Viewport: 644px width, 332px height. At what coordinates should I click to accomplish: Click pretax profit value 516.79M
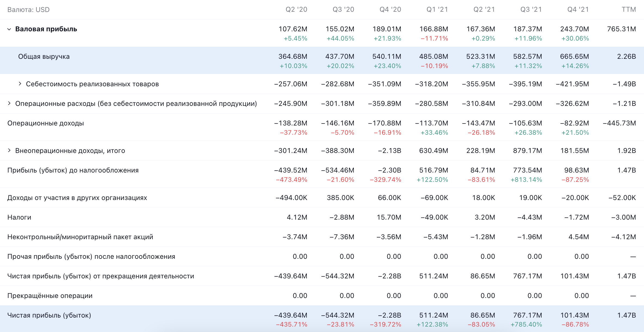click(x=434, y=170)
